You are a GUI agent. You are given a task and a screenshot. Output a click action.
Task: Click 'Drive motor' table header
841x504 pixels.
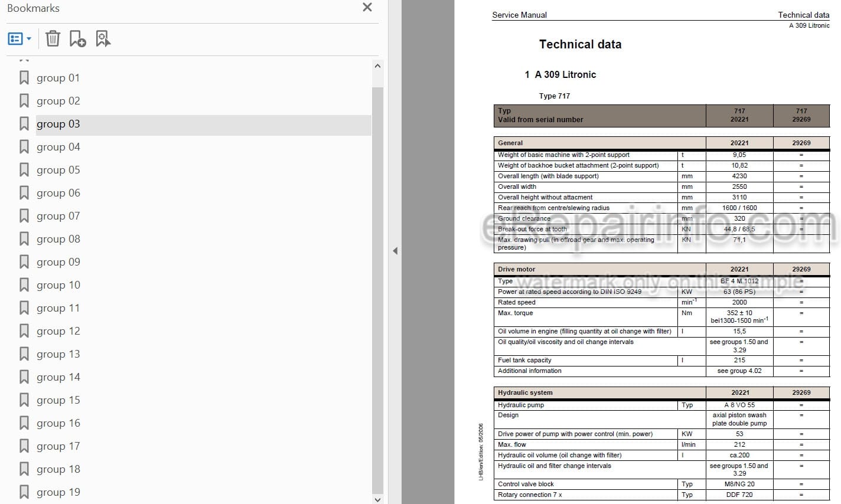coord(516,269)
